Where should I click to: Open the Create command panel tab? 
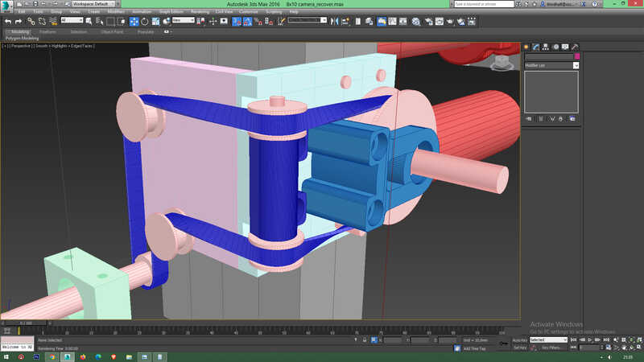tap(526, 47)
